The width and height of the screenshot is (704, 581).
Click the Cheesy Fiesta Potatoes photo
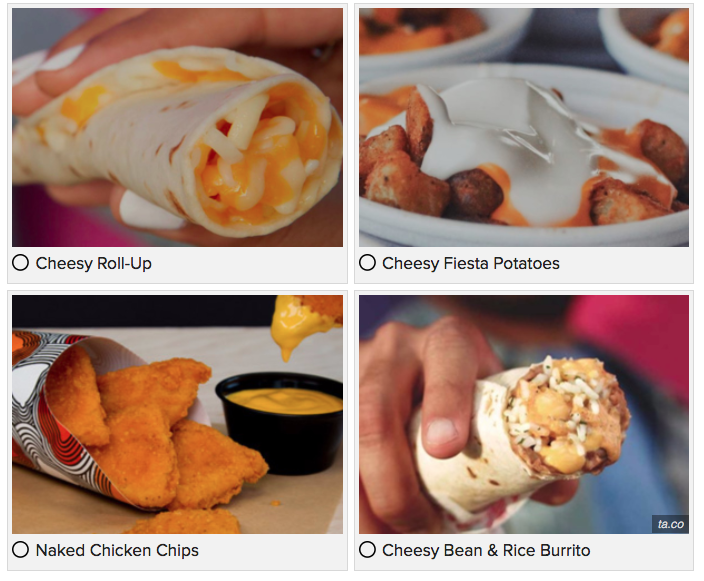coord(524,127)
